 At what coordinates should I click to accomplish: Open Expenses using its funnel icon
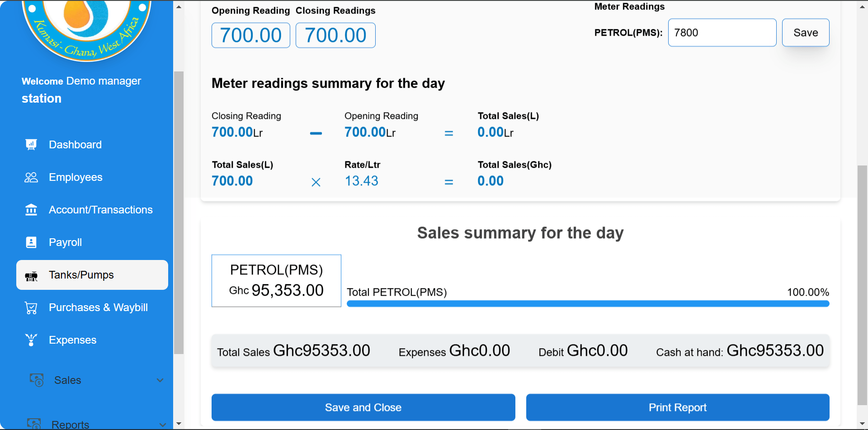(x=31, y=340)
